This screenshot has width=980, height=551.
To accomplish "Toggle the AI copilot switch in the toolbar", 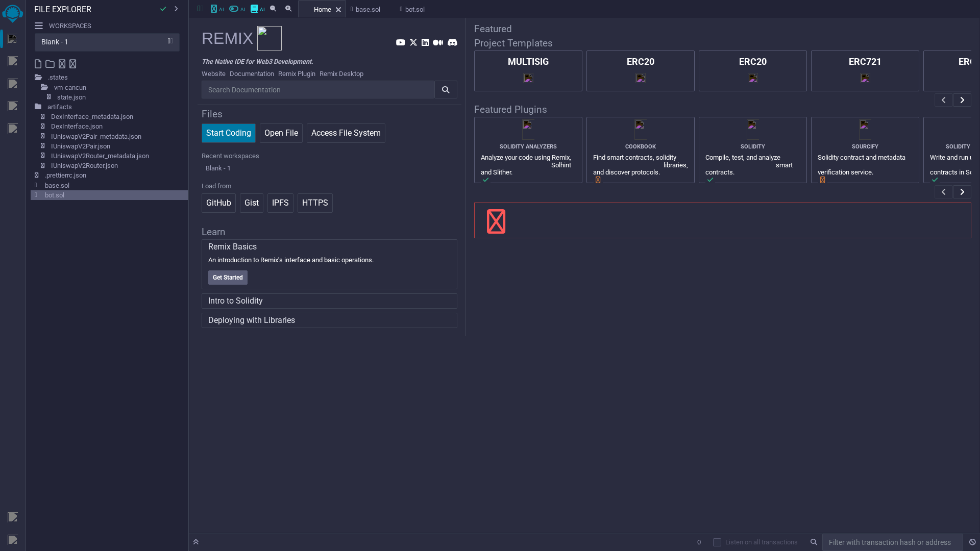I will (x=235, y=9).
